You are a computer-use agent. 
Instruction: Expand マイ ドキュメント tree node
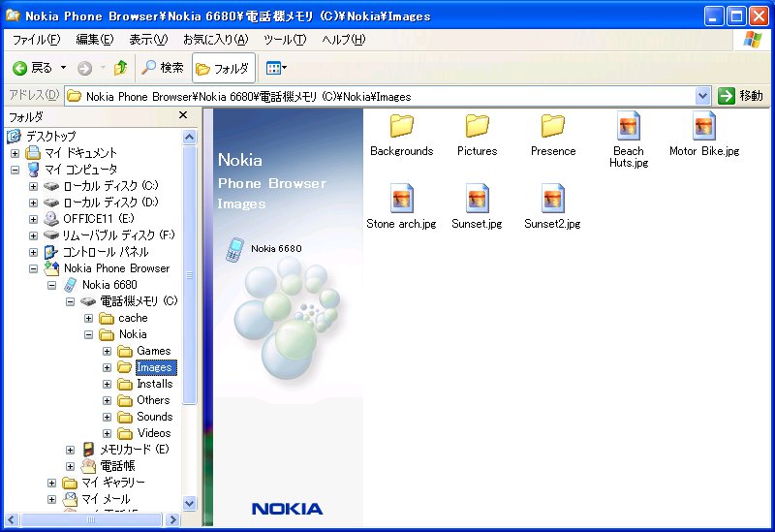(15, 153)
